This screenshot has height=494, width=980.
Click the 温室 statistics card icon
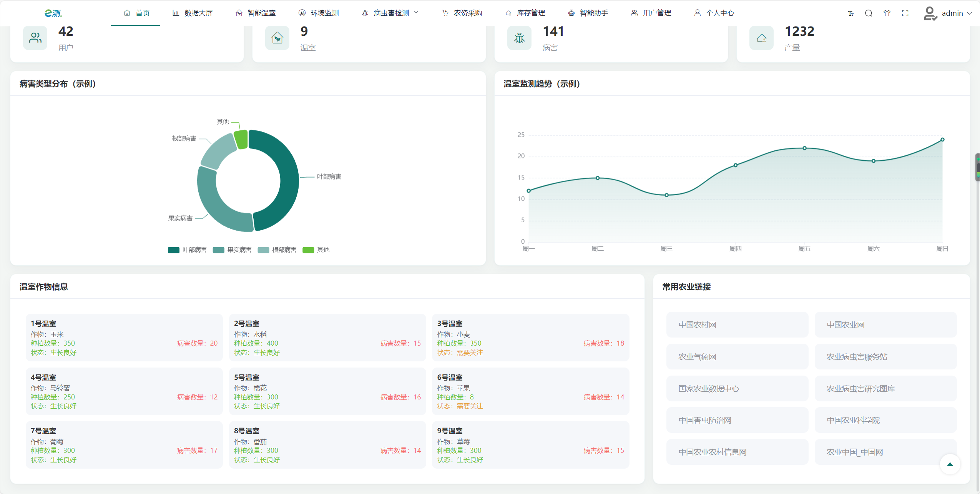277,38
